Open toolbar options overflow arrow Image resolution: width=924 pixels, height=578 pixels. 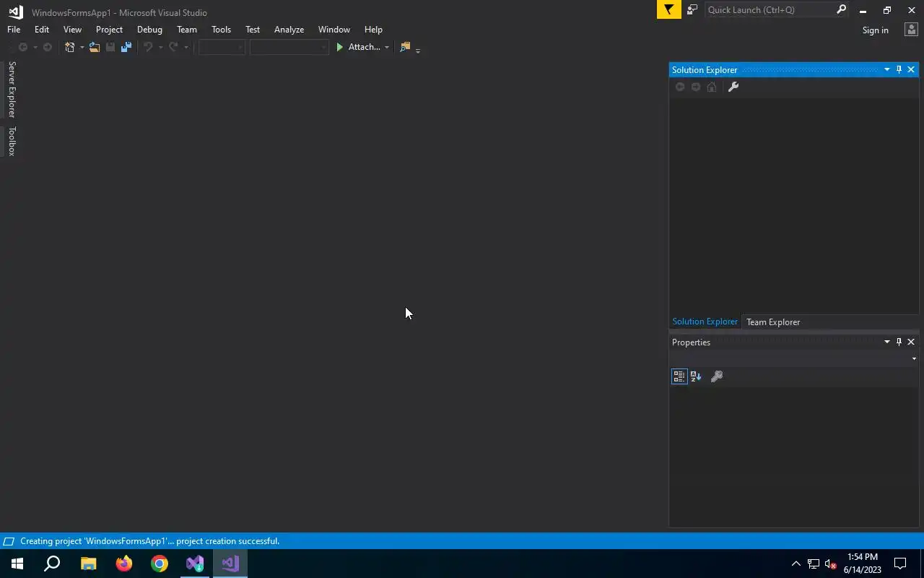pyautogui.click(x=418, y=50)
